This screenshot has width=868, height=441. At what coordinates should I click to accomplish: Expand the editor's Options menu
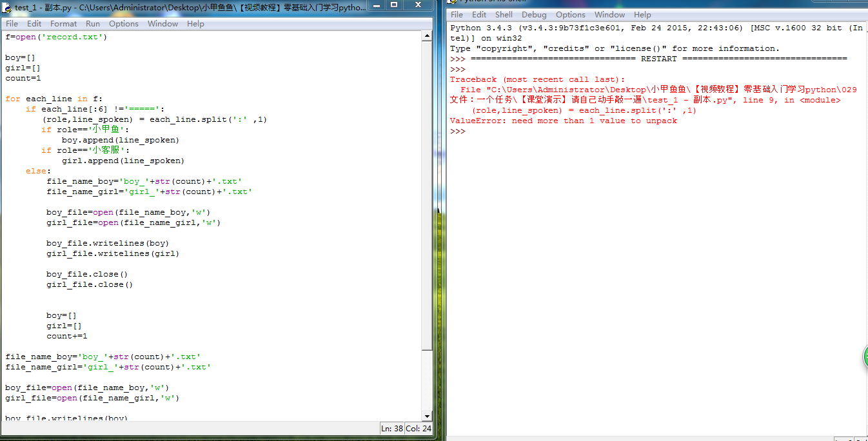[123, 24]
